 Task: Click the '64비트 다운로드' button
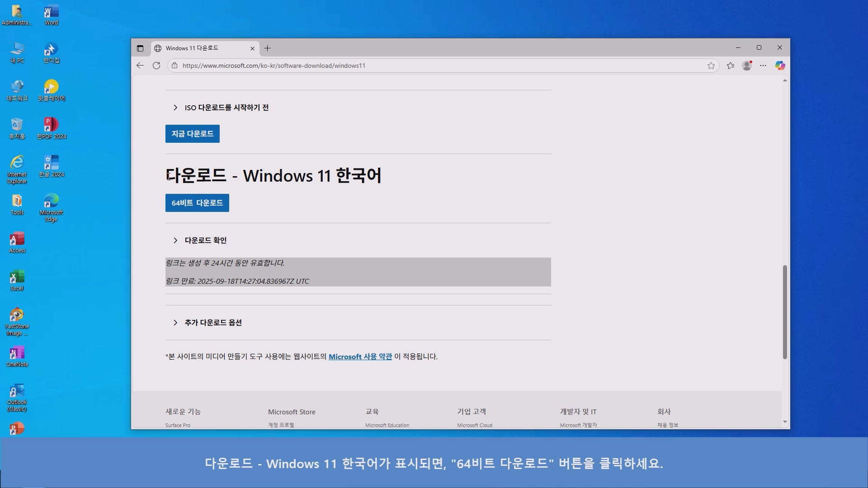(197, 203)
